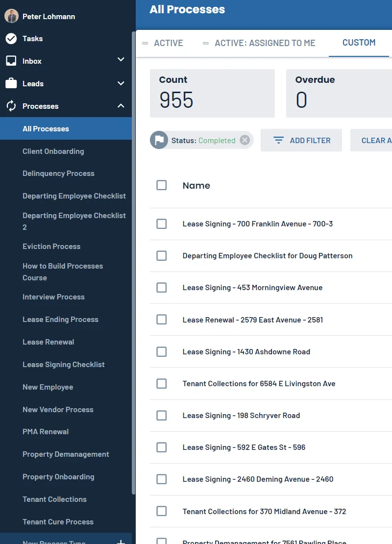Check the Lease Signing 1430 Ashdowne Road row
Viewport: 392px width, 544px height.
pos(161,352)
